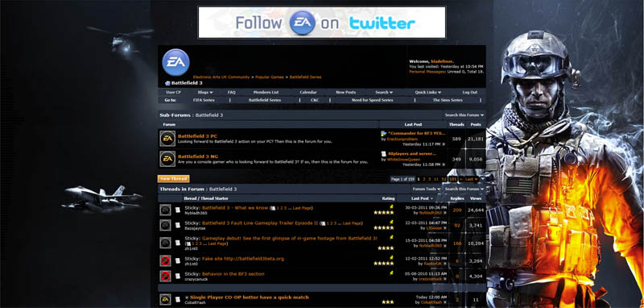Expand the Blogs menu

coord(205,92)
